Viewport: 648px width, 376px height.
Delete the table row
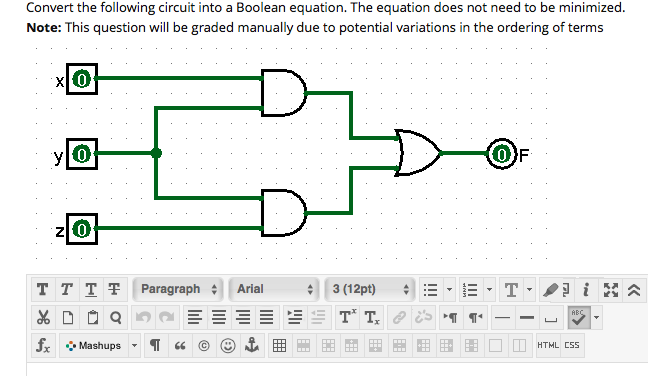[399, 345]
